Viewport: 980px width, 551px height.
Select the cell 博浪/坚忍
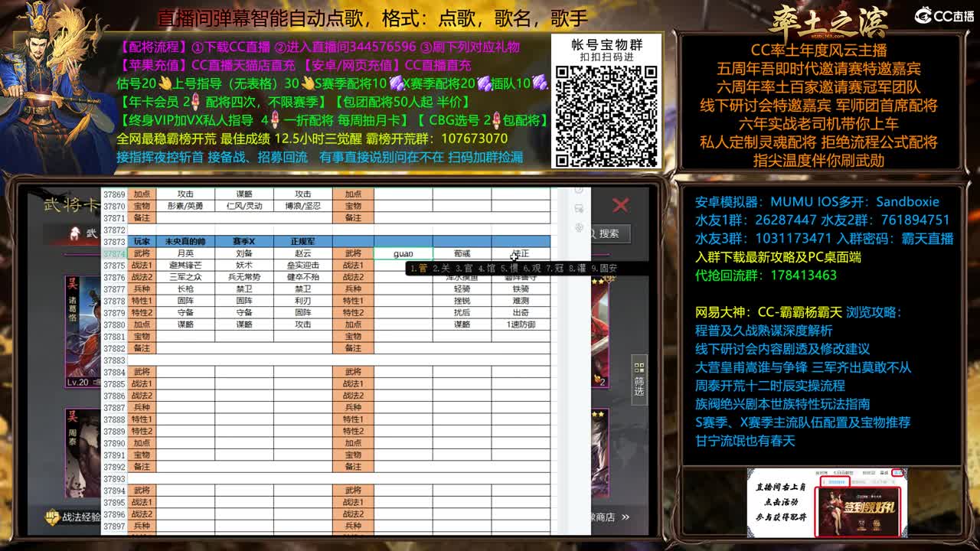tap(303, 206)
